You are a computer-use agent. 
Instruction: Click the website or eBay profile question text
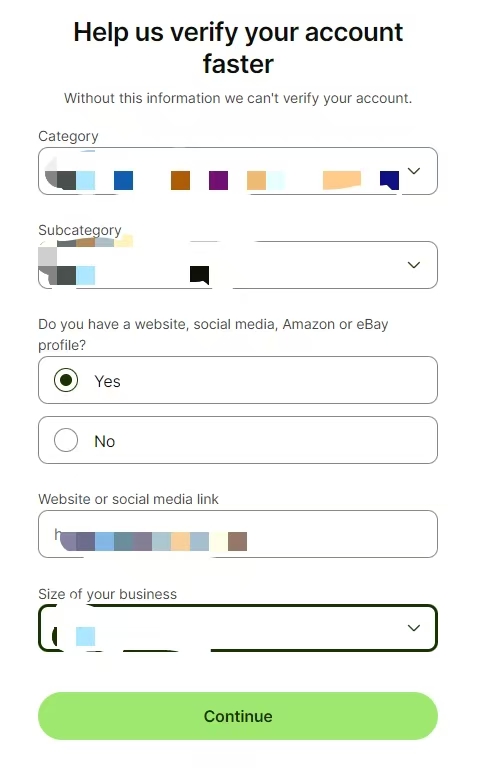[213, 335]
